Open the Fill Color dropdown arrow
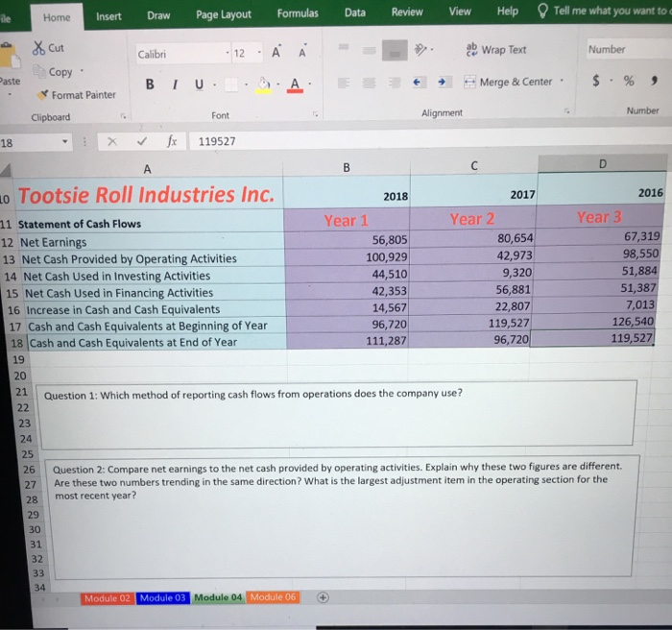Image resolution: width=672 pixels, height=630 pixels. click(277, 85)
